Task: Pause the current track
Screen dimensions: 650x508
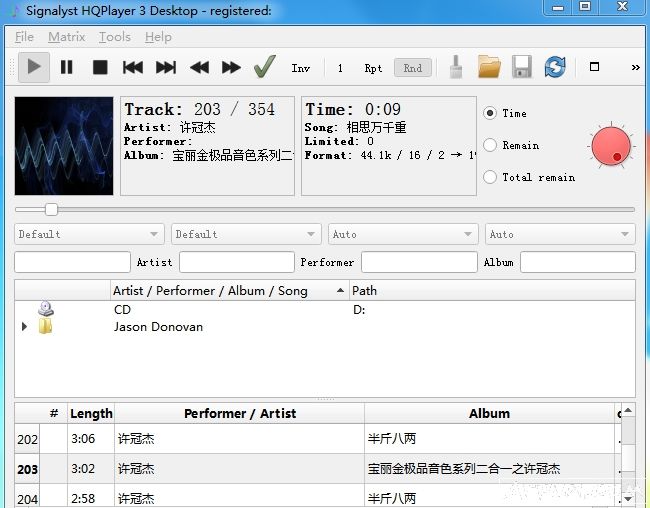Action: 66,67
